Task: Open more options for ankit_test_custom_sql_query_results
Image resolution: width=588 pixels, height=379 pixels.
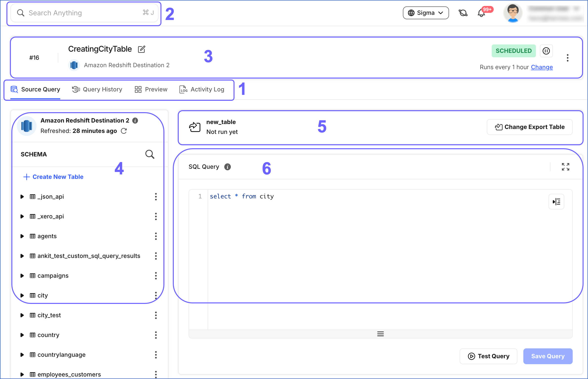Action: [156, 256]
